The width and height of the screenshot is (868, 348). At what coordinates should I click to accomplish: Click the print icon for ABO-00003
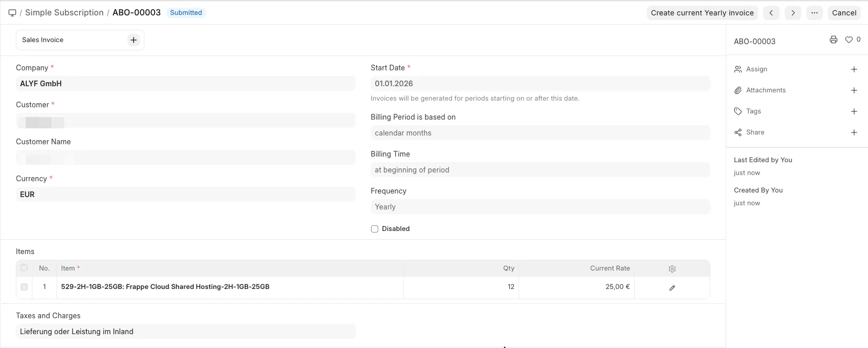pos(833,40)
